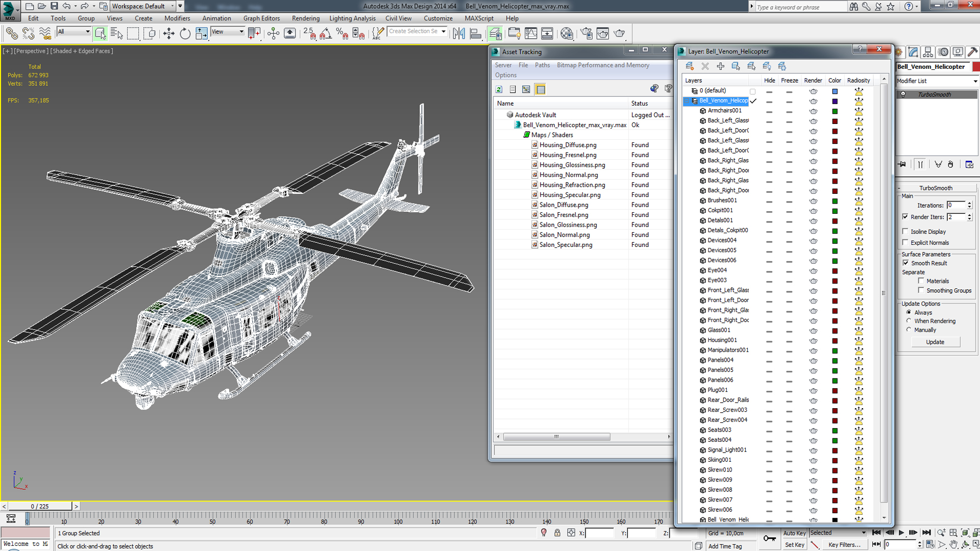Viewport: 980px width, 551px height.
Task: Click color swatch of Housing001 layer row
Action: [x=835, y=341]
